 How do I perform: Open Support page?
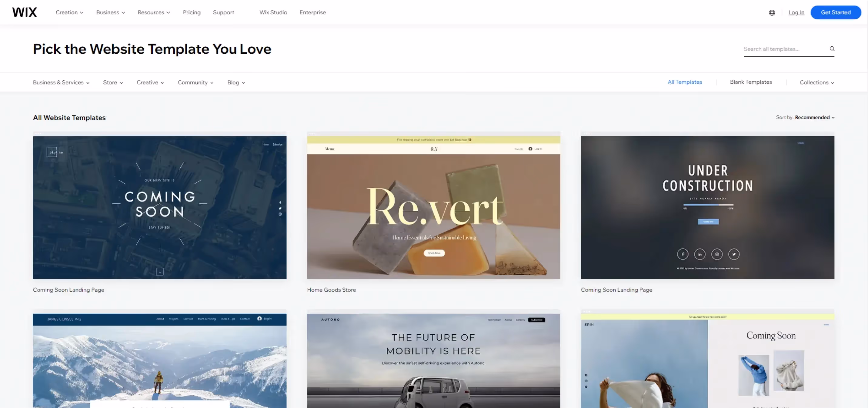[223, 12]
